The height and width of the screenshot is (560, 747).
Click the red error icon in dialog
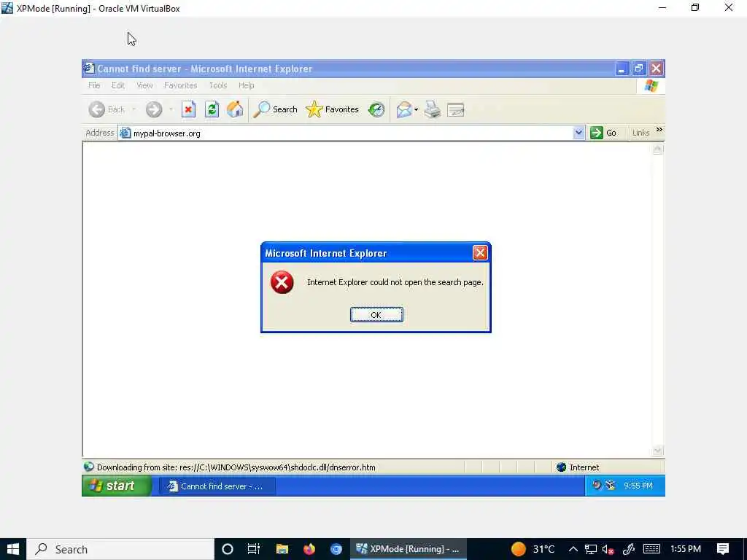click(282, 282)
